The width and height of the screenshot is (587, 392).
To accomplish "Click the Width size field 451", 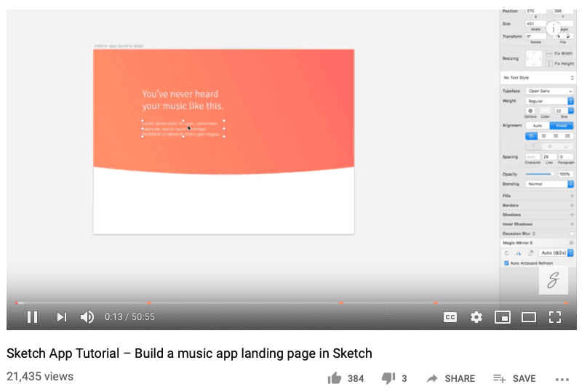I will click(x=535, y=23).
